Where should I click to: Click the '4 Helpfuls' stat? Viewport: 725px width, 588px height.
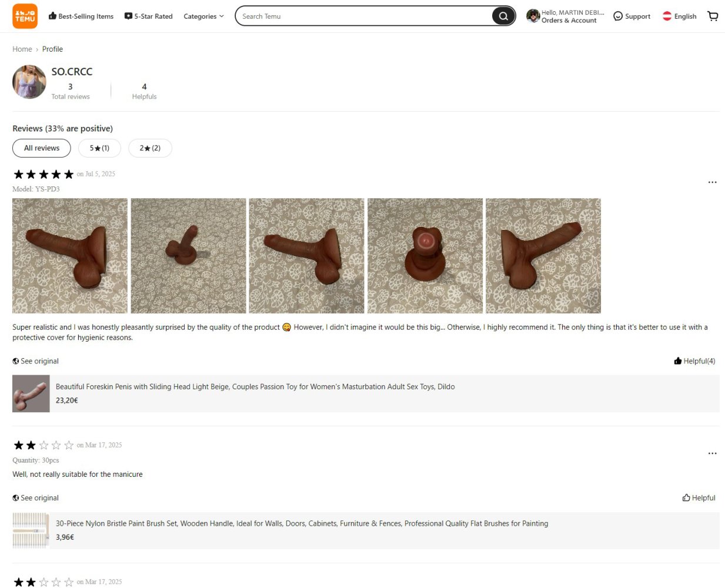[144, 91]
